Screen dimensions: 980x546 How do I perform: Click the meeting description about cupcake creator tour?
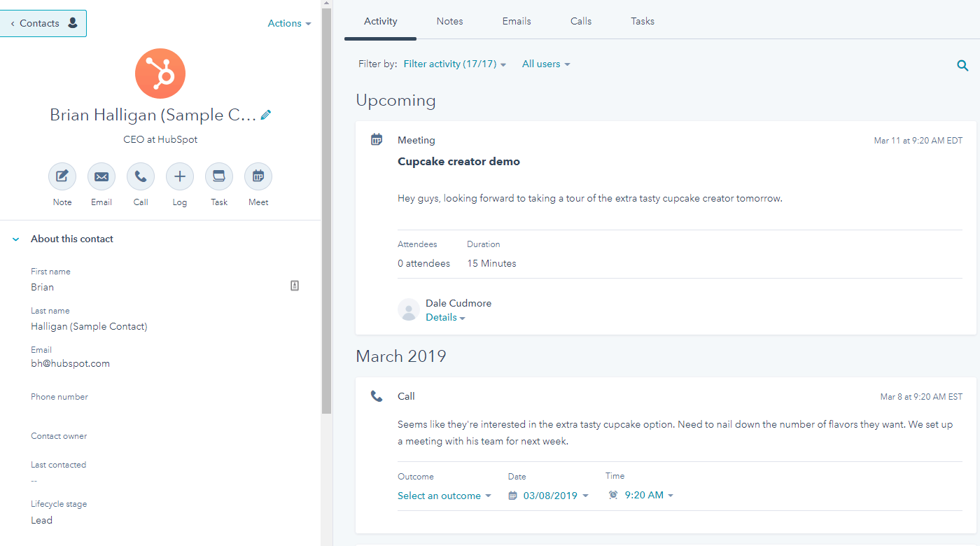pos(590,198)
